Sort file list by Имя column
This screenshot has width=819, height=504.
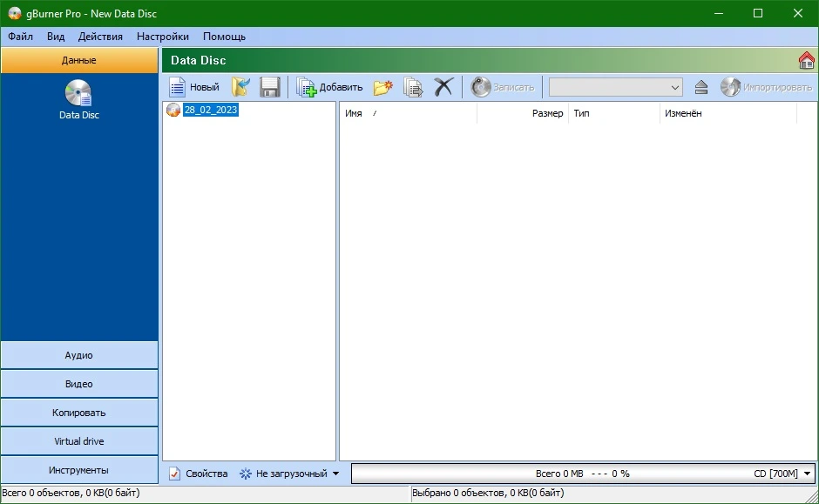[408, 113]
